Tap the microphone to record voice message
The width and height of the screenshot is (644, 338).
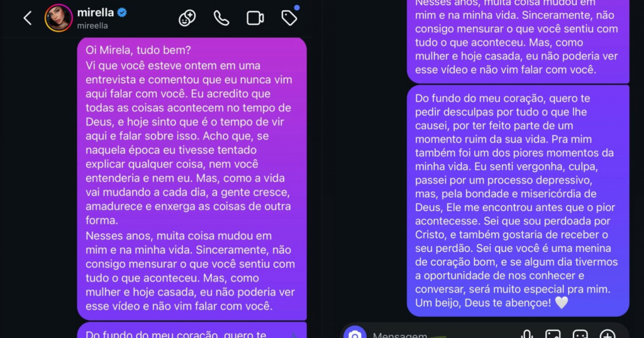[527, 334]
